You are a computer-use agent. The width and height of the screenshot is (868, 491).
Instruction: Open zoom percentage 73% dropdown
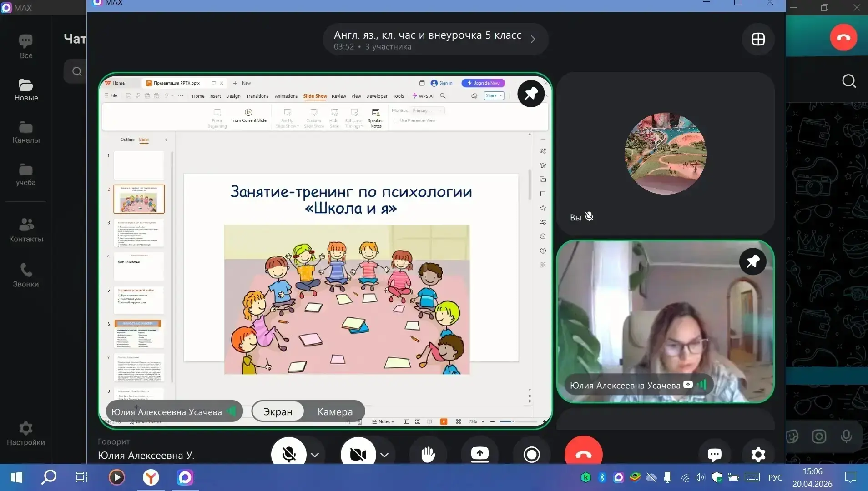(476, 421)
